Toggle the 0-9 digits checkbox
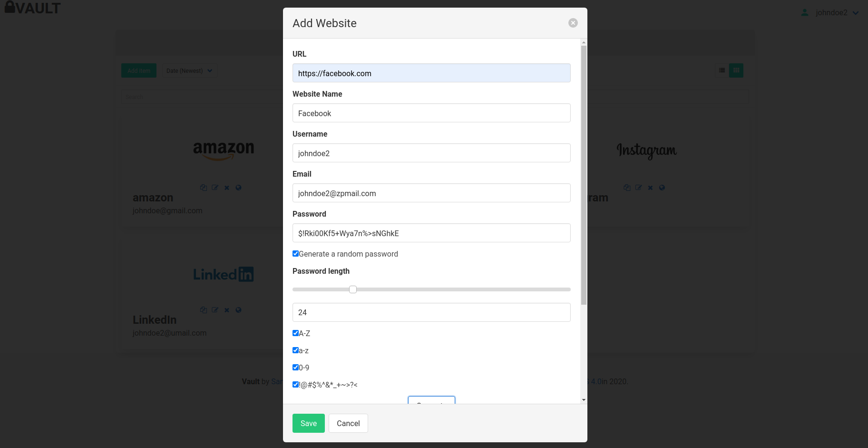Viewport: 868px width, 448px height. point(295,368)
